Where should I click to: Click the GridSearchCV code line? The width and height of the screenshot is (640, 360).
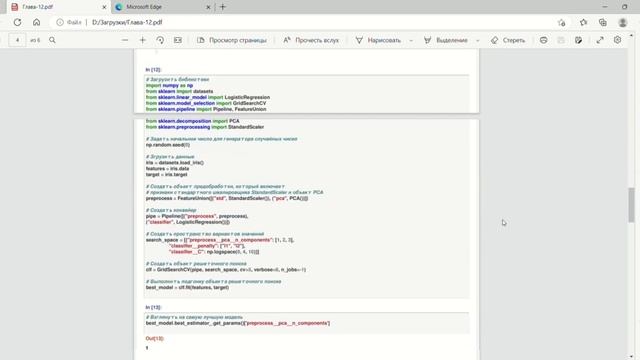pyautogui.click(x=226, y=269)
